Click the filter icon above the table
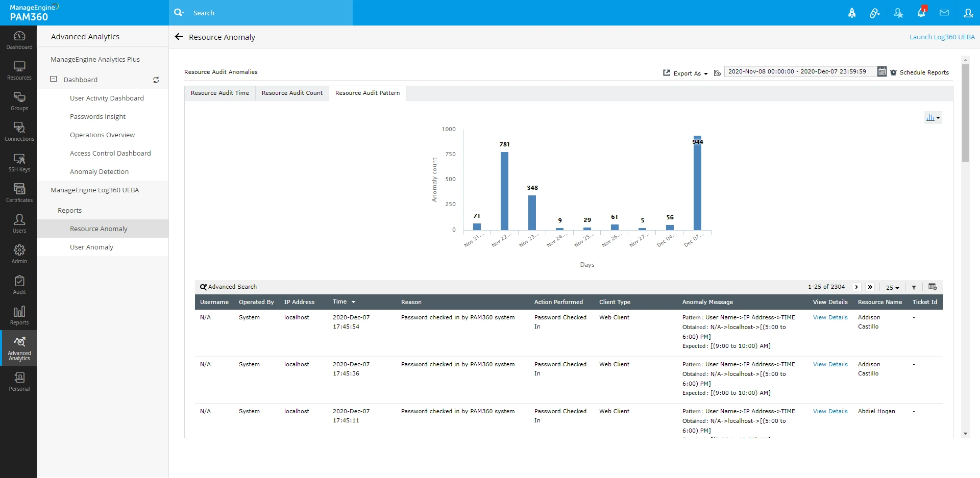The width and height of the screenshot is (980, 478). [x=914, y=287]
